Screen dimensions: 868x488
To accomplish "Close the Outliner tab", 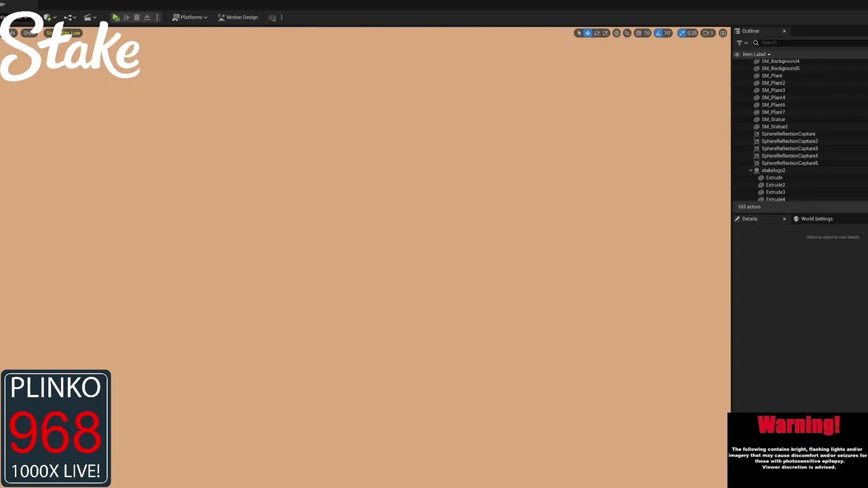I will [x=785, y=31].
